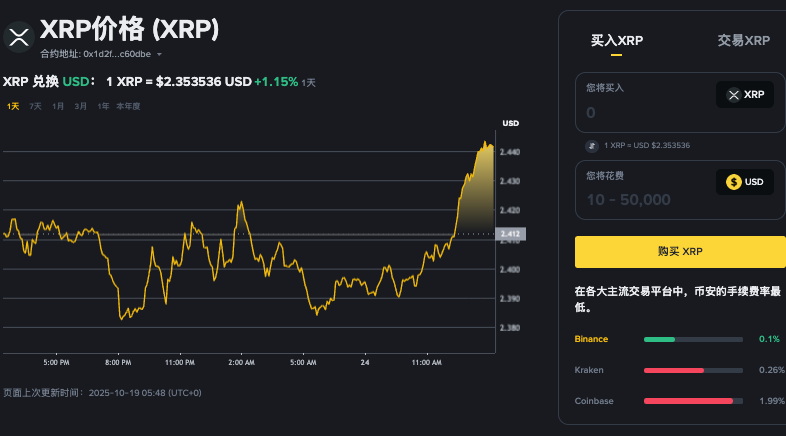Switch to the 交易XRP tab

point(743,41)
